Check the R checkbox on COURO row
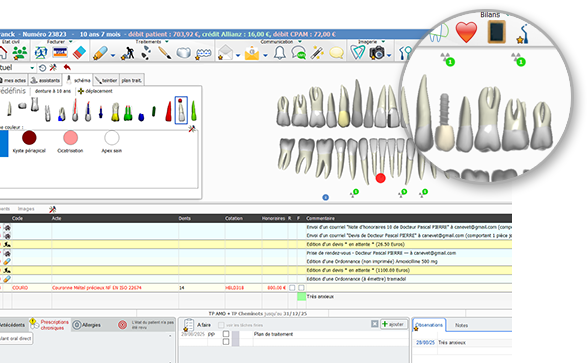Screen dimensions: 588x363 tap(292, 288)
